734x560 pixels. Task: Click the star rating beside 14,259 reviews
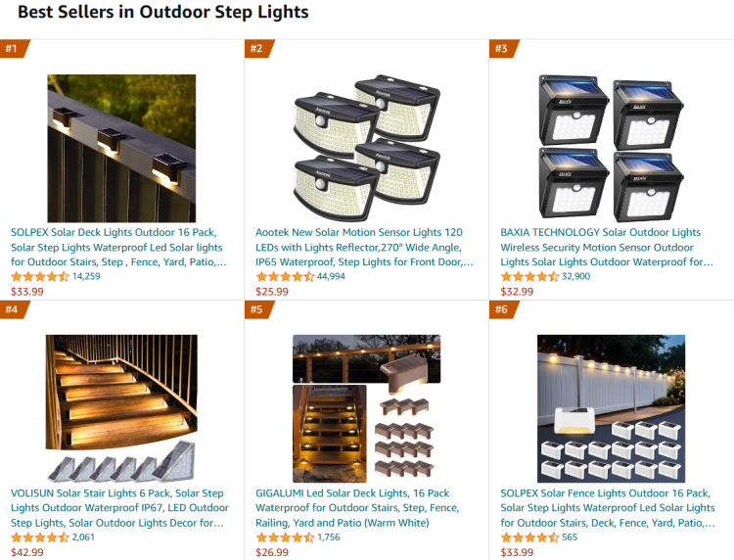click(40, 277)
